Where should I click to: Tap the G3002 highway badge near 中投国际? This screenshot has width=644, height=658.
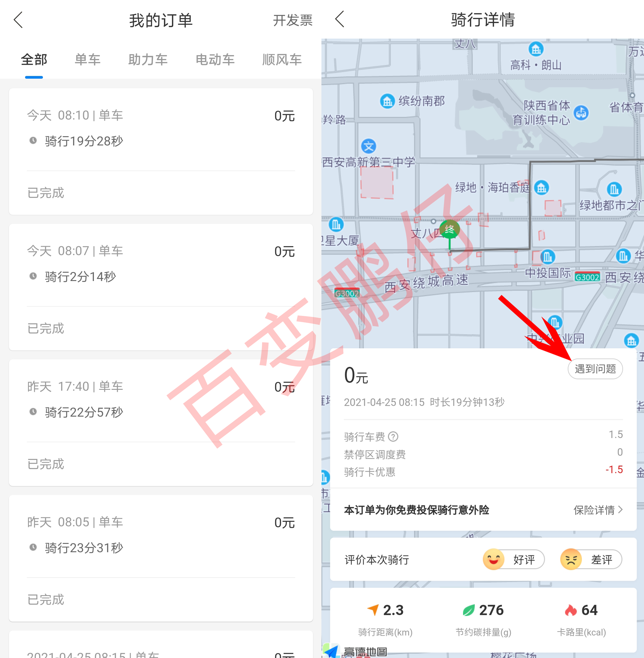point(588,277)
